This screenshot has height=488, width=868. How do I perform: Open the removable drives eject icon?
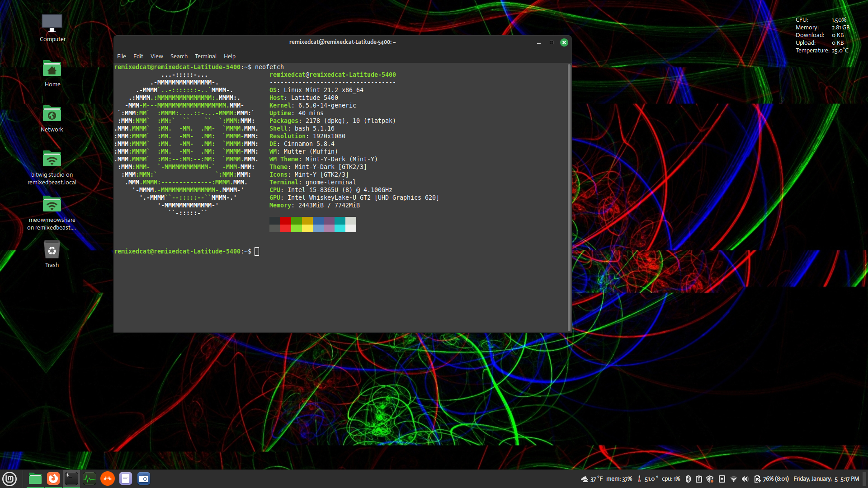click(x=722, y=479)
